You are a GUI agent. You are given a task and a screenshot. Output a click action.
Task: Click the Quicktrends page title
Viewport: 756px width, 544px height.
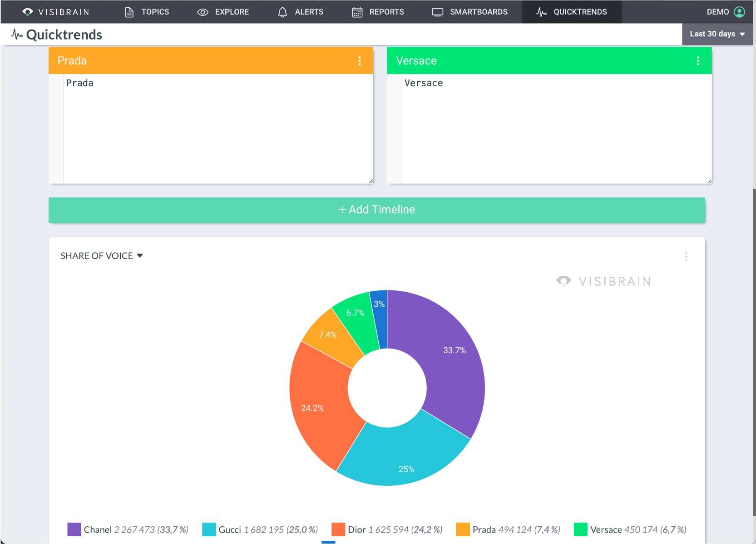(64, 35)
